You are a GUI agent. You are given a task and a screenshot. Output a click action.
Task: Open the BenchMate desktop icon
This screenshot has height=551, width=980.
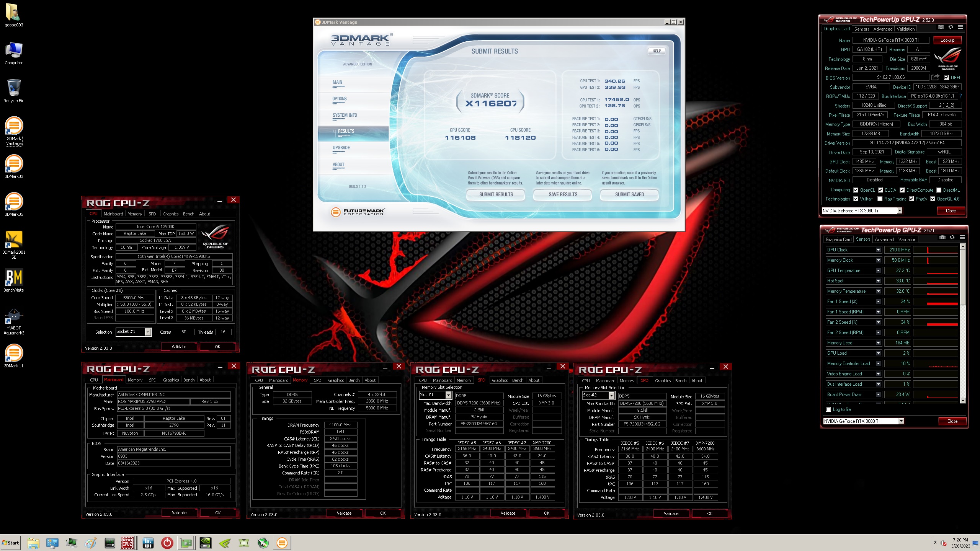point(14,280)
